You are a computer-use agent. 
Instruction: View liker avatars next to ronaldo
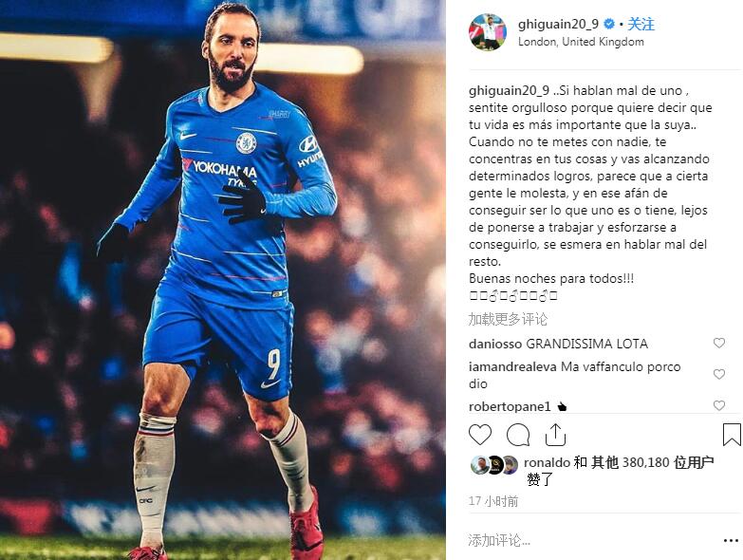[494, 465]
